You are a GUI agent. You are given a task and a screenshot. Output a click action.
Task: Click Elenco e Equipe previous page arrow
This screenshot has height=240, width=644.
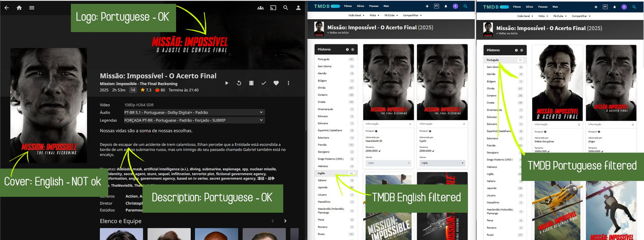pos(273,221)
